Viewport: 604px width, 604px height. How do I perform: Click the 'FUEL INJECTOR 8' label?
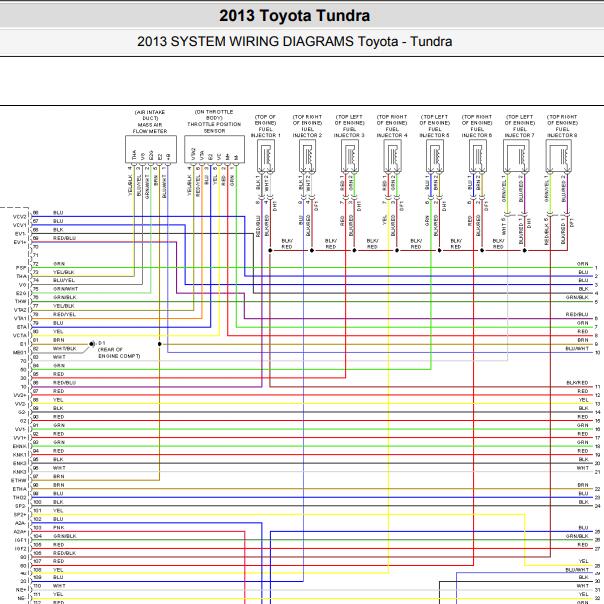562,132
